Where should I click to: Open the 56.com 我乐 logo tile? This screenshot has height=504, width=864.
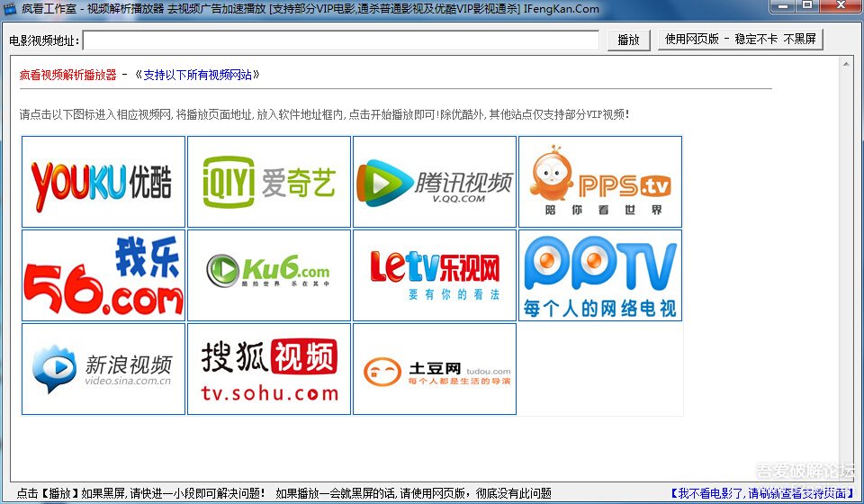pos(103,275)
